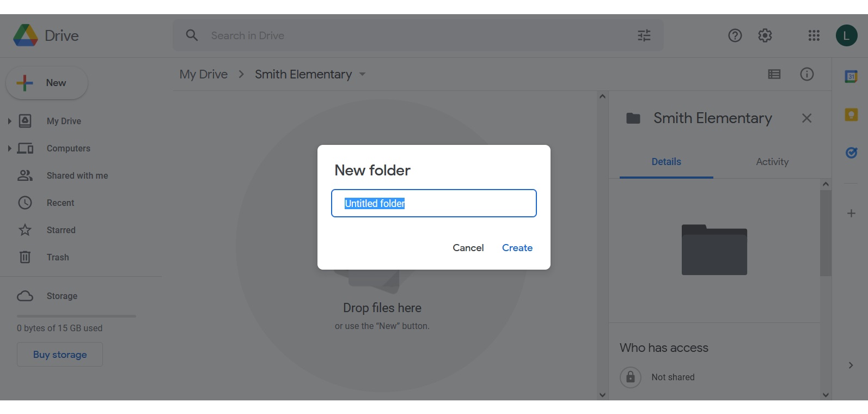Open Google Calendar side panel icon
The width and height of the screenshot is (868, 414).
pyautogui.click(x=851, y=77)
